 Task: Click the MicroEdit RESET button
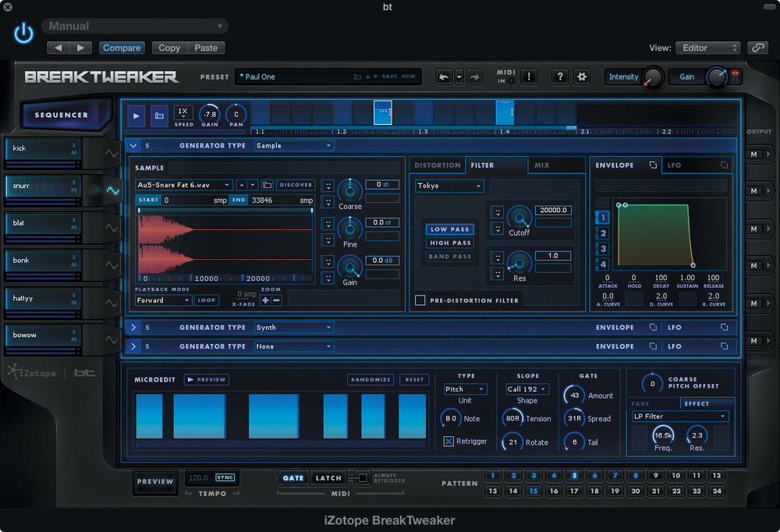[414, 379]
